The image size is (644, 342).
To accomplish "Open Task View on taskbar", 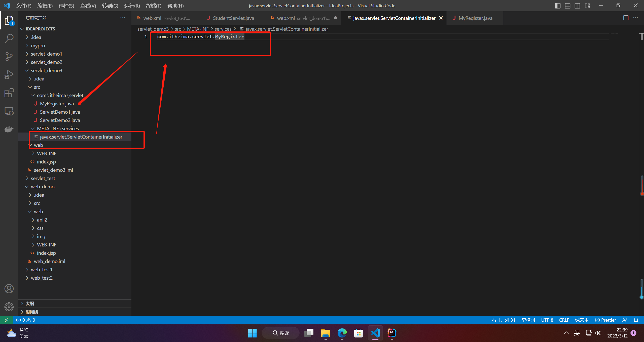I will 309,333.
